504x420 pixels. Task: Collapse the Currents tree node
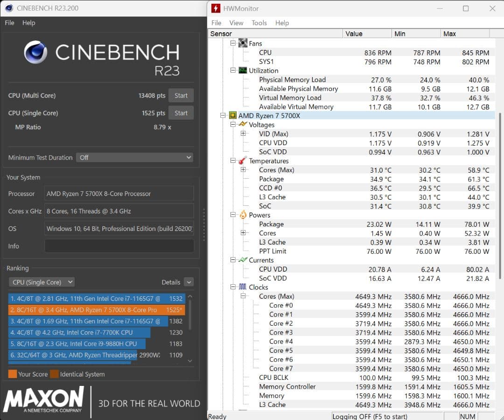[233, 260]
